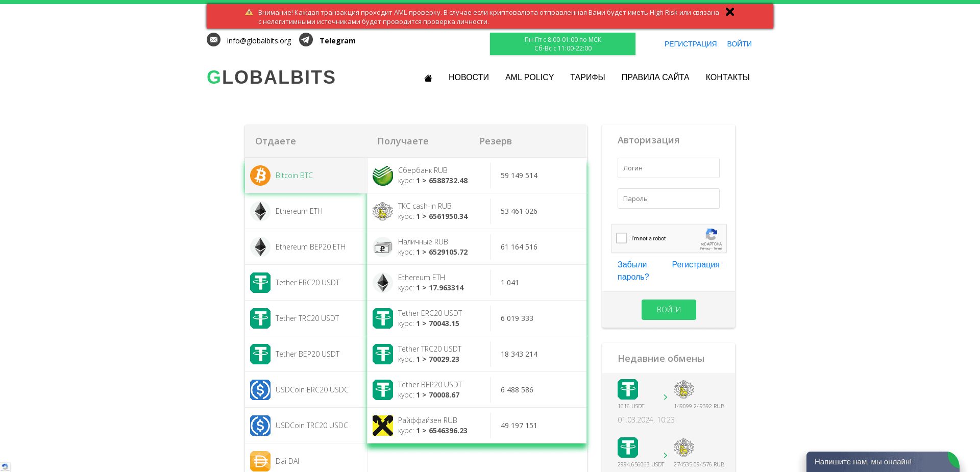Screen dimensions: 980x472
Task: Open the Забыли пароль link
Action: pos(632,270)
